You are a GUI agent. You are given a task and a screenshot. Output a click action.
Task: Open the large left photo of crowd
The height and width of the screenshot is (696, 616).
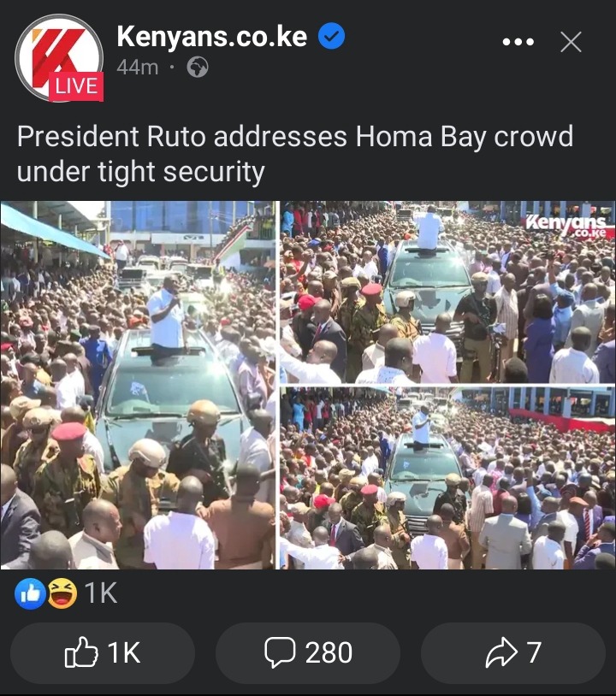138,385
